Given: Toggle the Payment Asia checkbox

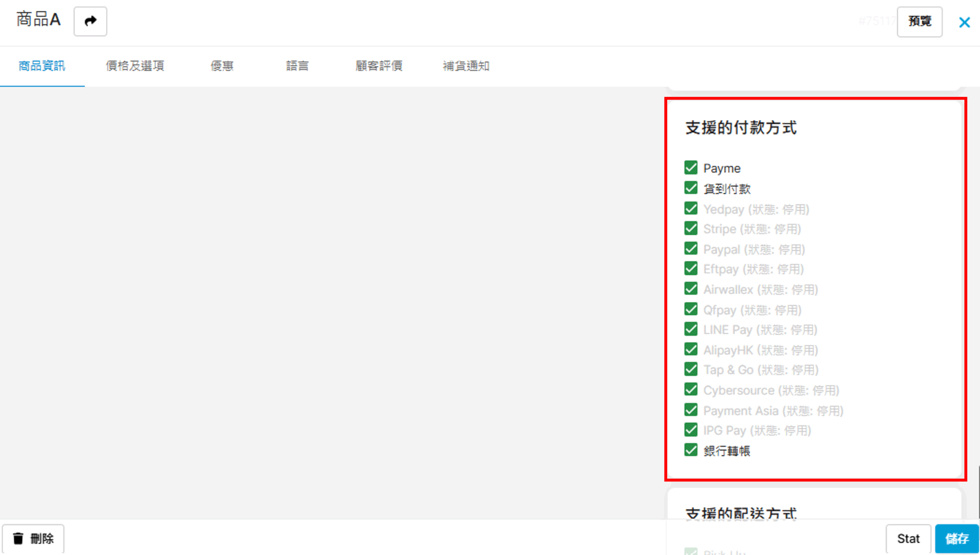Looking at the screenshot, I should click(x=691, y=410).
